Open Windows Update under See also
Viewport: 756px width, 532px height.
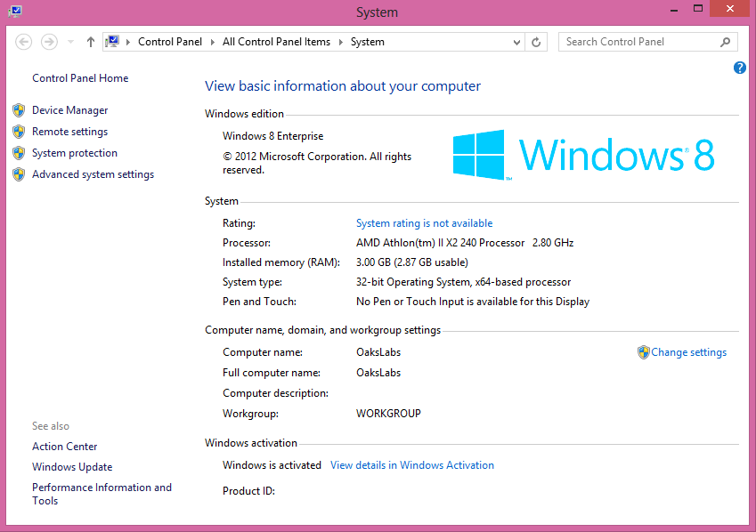pos(72,467)
